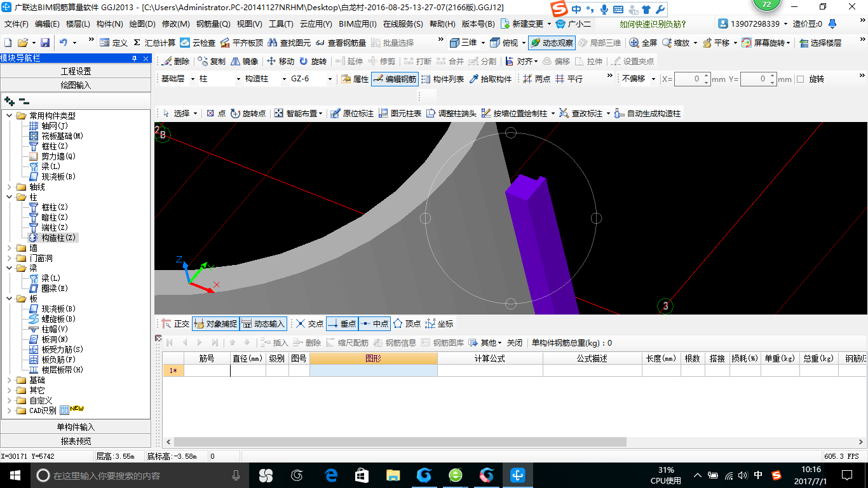The width and height of the screenshot is (868, 488).
Task: Enable the 旋转 rotation checkbox
Action: [801, 79]
